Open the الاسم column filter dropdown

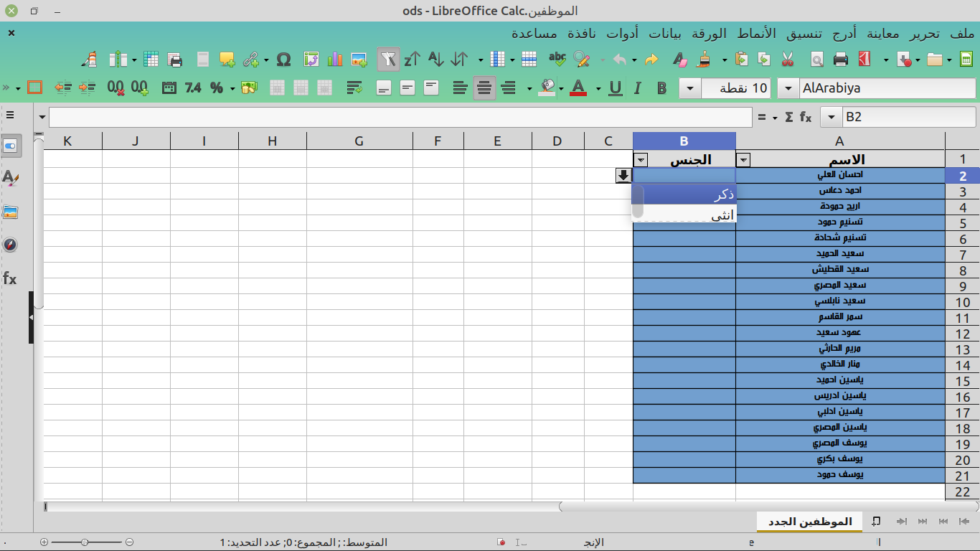click(x=744, y=159)
